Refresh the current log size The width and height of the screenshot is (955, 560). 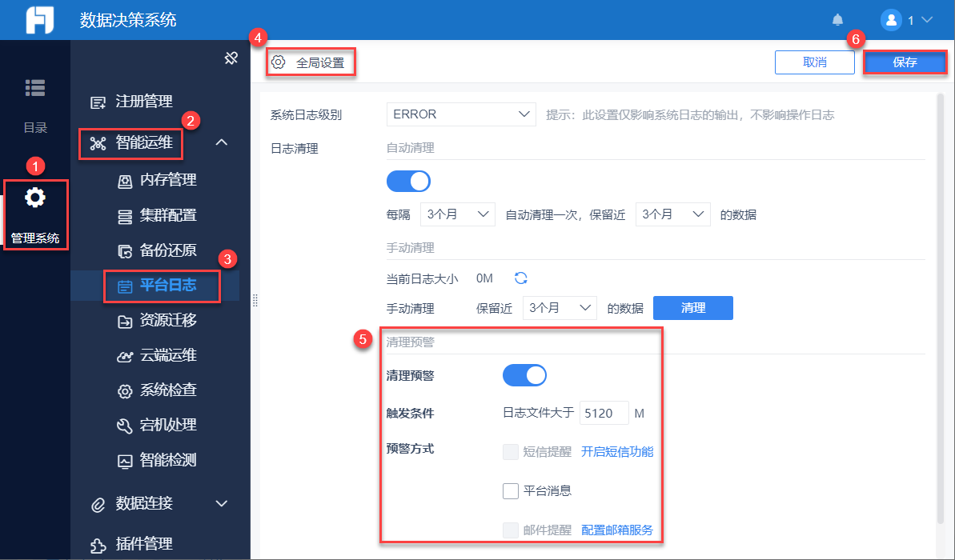[521, 278]
